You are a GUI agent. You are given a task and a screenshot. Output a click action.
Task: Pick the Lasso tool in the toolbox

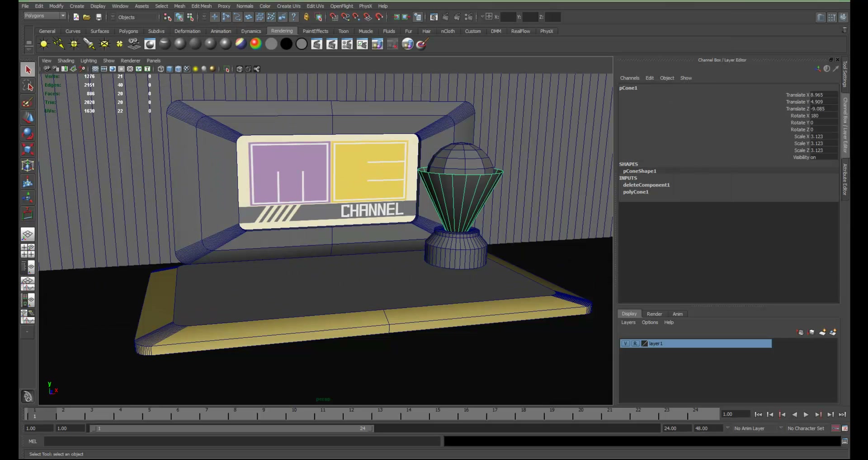point(28,86)
